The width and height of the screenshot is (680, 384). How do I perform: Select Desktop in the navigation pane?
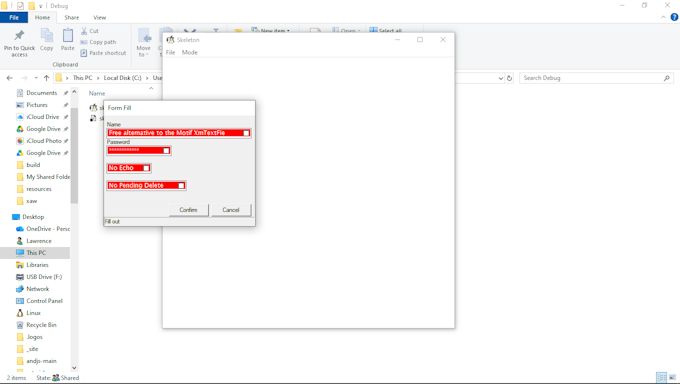point(33,217)
